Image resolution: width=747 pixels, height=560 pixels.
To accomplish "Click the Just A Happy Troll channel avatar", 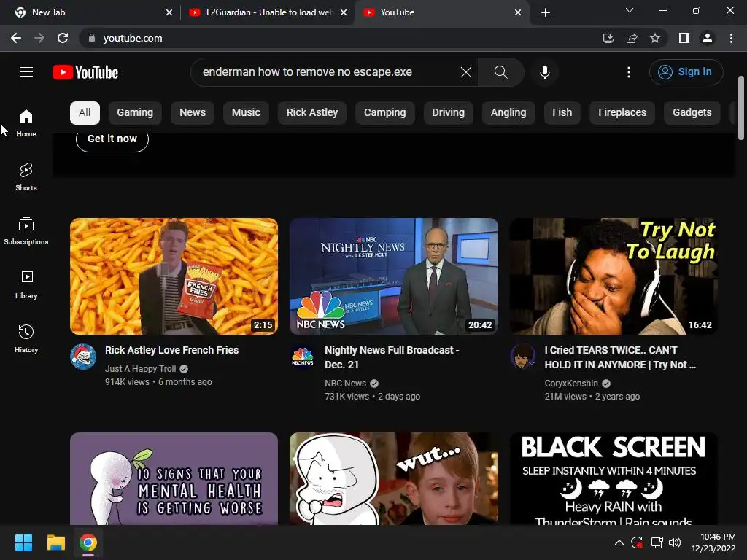I will [x=83, y=356].
